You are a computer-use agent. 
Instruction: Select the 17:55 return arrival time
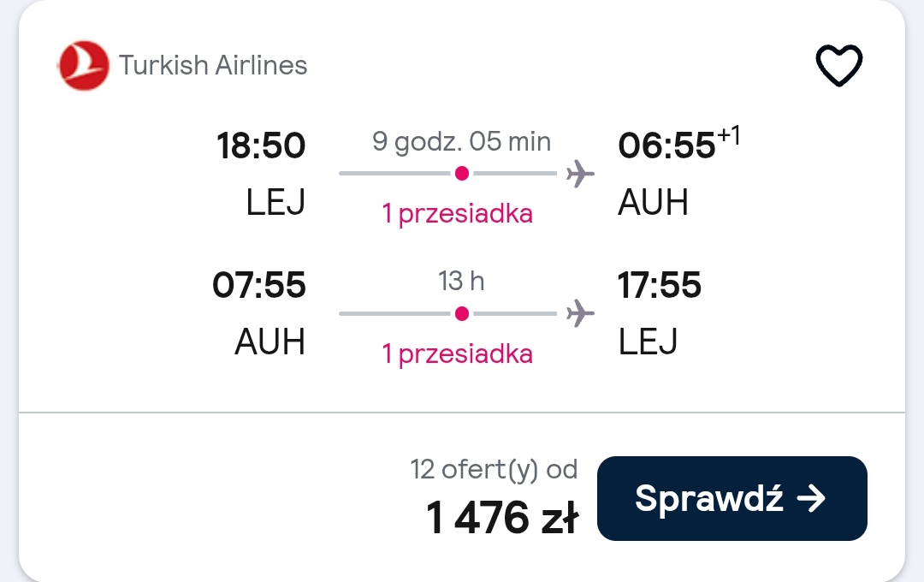[660, 285]
